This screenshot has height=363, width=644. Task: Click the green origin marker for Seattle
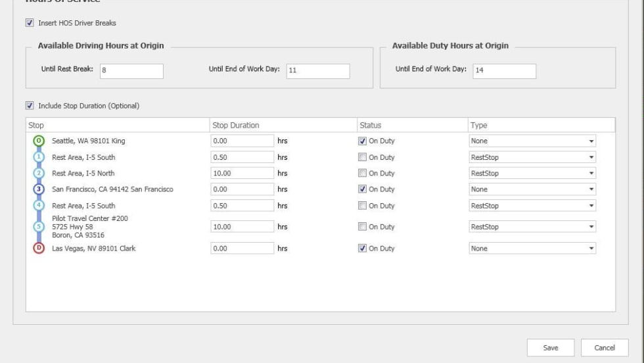pos(38,141)
